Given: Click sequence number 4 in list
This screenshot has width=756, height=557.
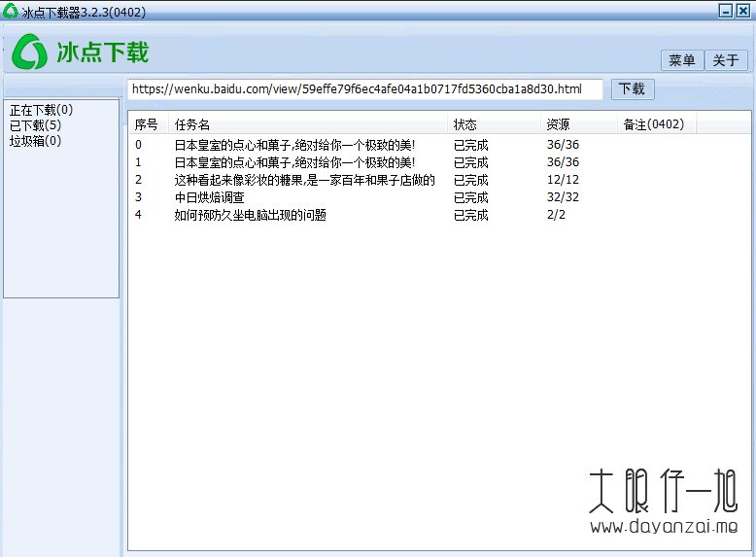Looking at the screenshot, I should 138,215.
